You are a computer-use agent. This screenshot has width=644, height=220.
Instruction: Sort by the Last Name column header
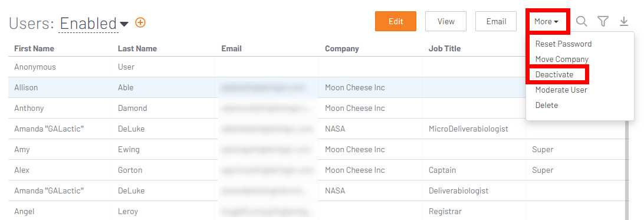(137, 48)
